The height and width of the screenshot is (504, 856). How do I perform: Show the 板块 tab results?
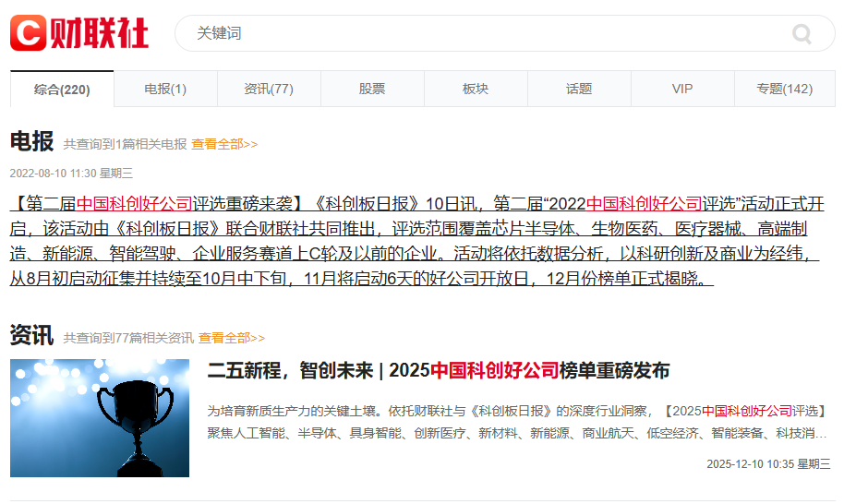[476, 90]
